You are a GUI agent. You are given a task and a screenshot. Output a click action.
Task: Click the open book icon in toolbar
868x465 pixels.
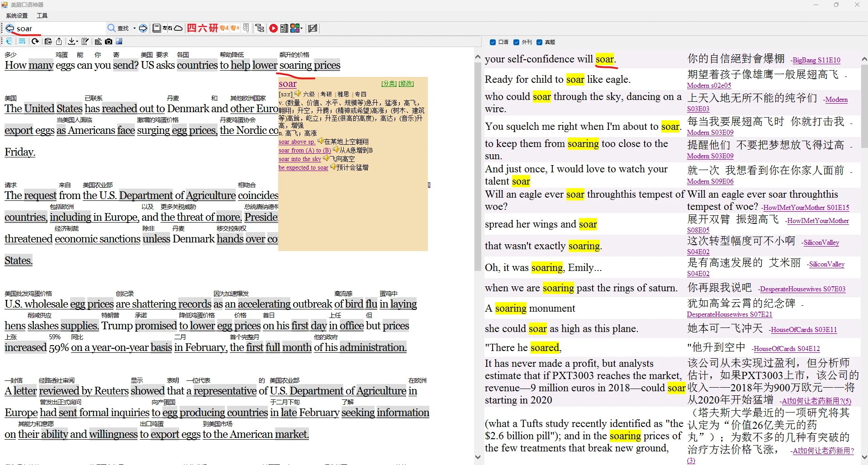click(157, 28)
